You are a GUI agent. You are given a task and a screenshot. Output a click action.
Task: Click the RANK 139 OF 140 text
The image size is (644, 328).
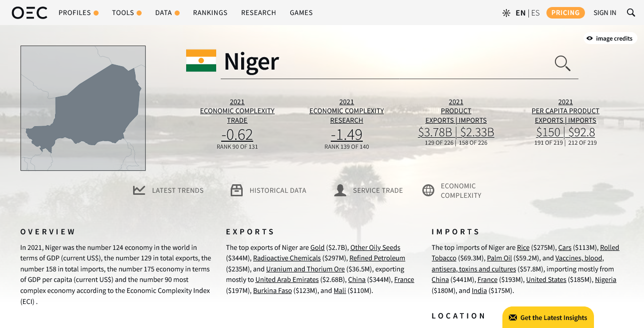tap(347, 147)
